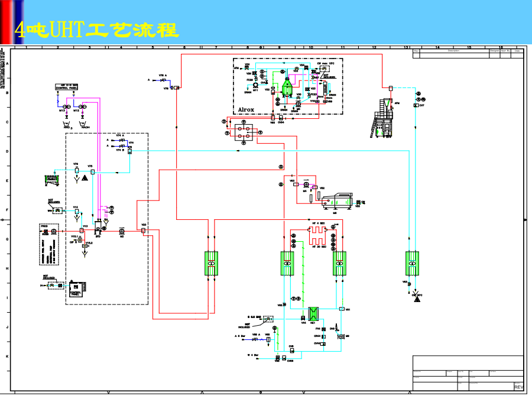Select the green tank at the left edge
This screenshot has width=532, height=399.
[x=52, y=180]
